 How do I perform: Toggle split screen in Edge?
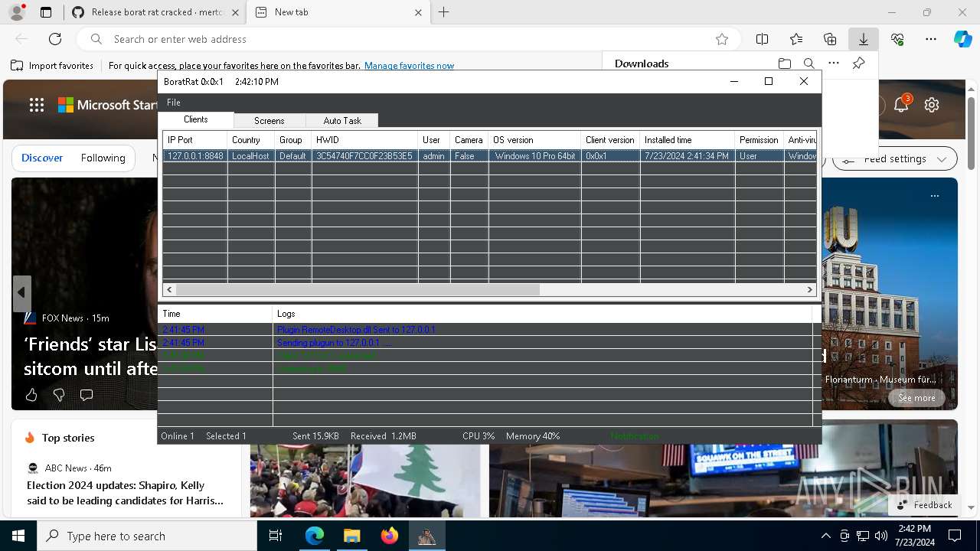[x=762, y=39]
